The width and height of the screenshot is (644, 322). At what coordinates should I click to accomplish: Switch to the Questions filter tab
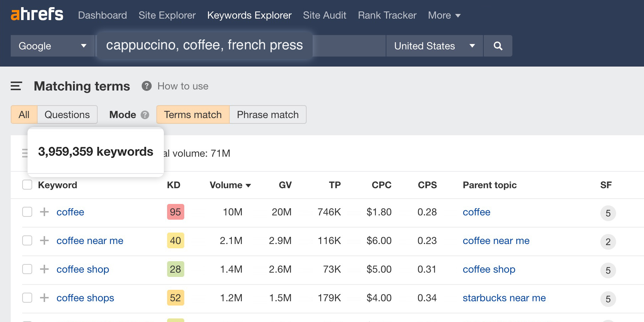(67, 114)
